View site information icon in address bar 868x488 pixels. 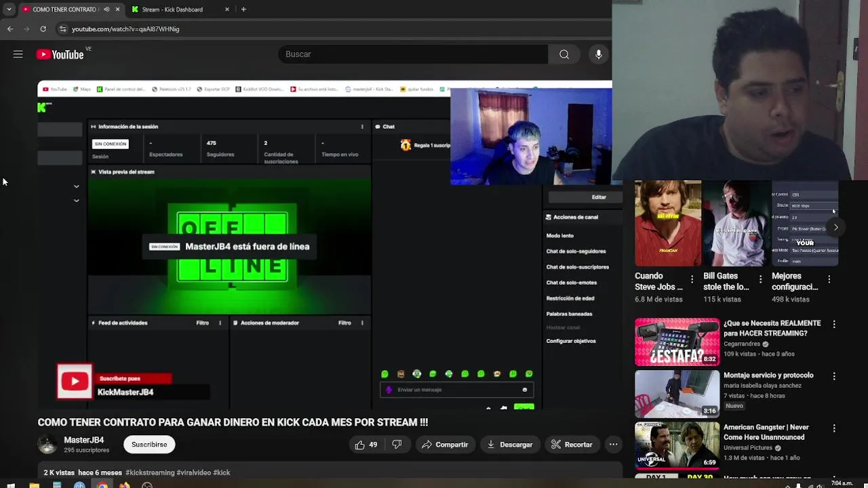(x=62, y=29)
